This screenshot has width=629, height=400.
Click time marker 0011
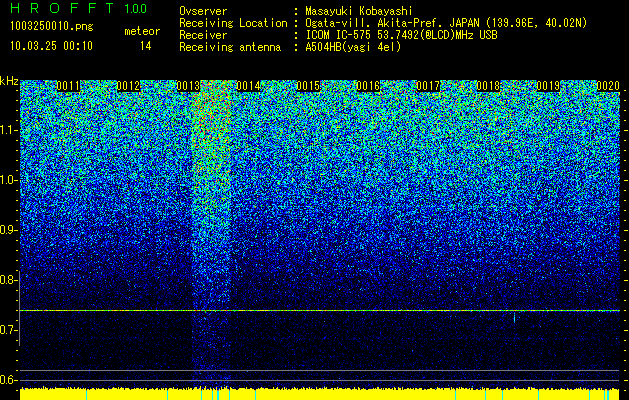click(x=69, y=86)
